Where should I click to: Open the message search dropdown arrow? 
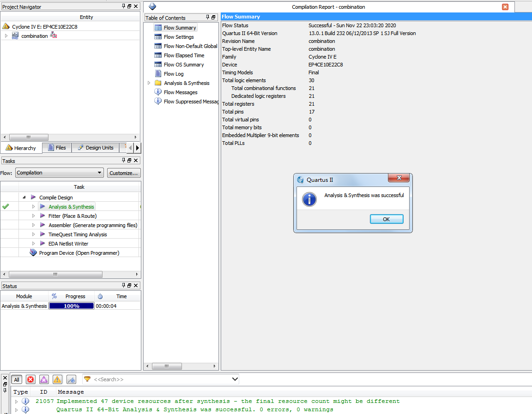pos(235,379)
